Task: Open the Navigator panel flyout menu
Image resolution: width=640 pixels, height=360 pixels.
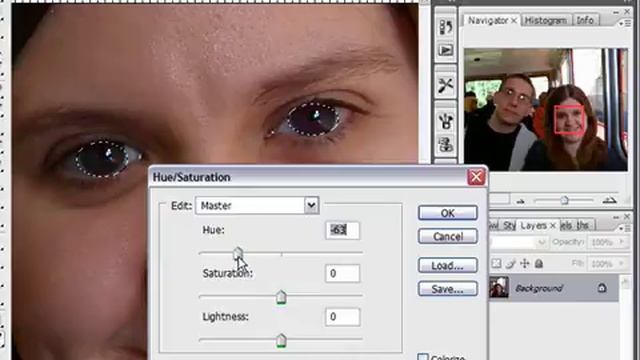Action: [x=625, y=24]
